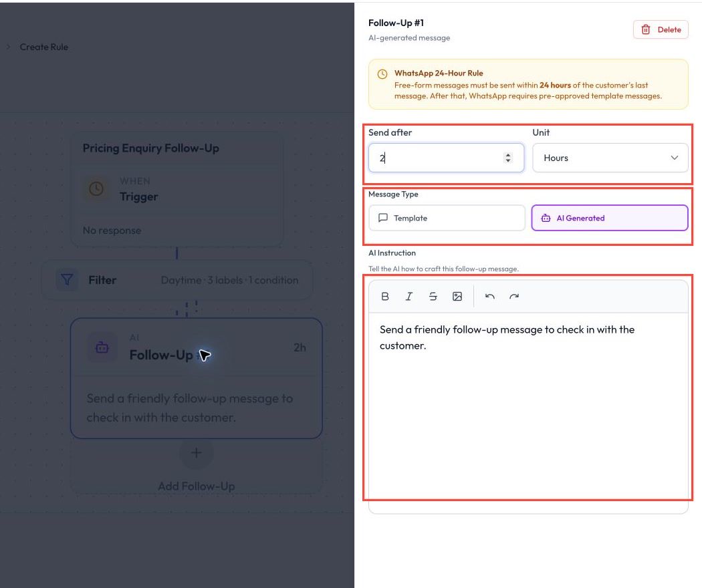This screenshot has height=588, width=702.
Task: Expand the chevron before Create Rule
Action: click(x=8, y=47)
